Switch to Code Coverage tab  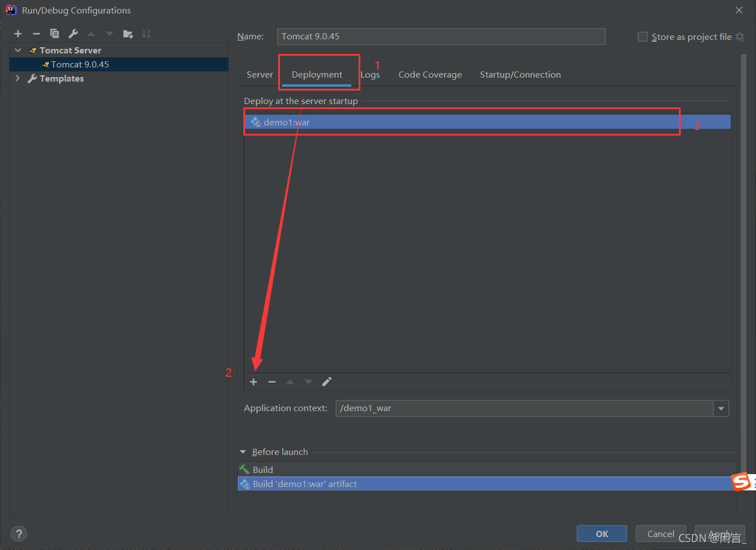click(430, 74)
